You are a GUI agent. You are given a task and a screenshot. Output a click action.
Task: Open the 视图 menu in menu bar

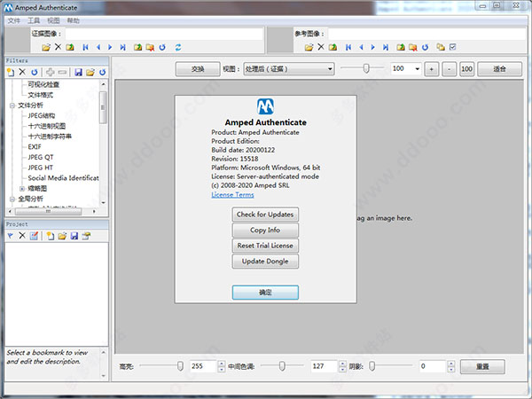53,20
